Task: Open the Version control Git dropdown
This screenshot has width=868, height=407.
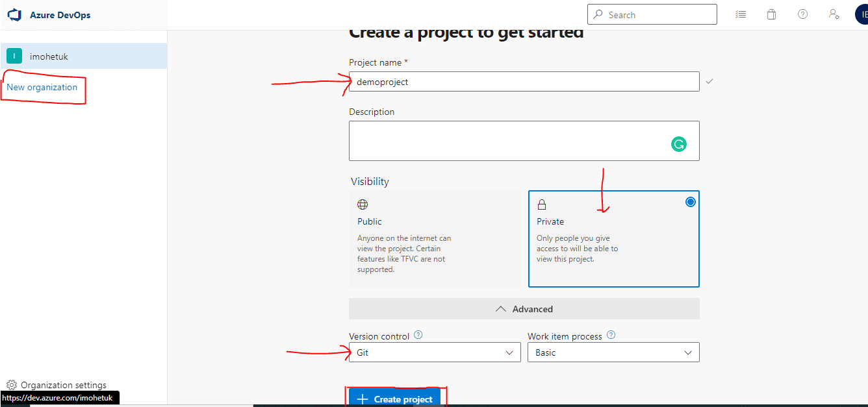Action: pyautogui.click(x=435, y=352)
